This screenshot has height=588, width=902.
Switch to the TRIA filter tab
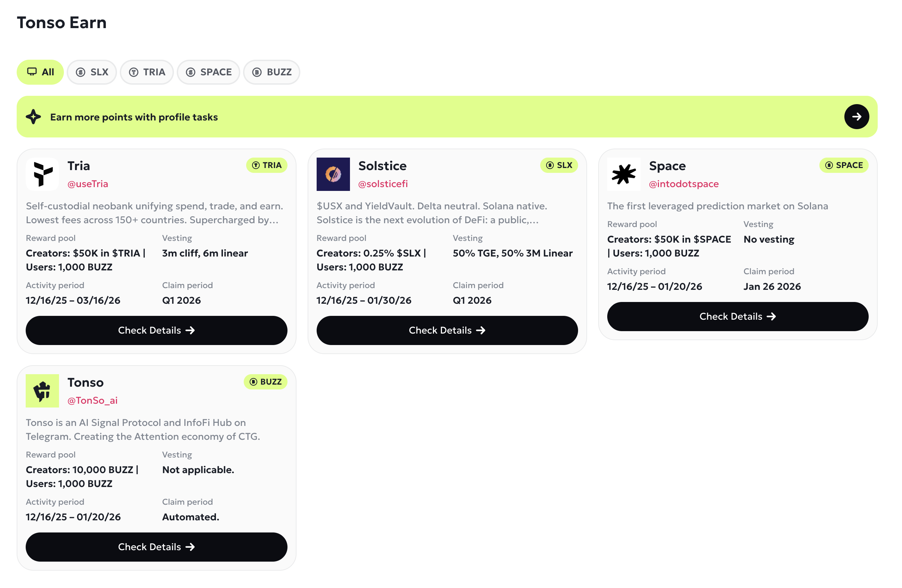pyautogui.click(x=147, y=72)
